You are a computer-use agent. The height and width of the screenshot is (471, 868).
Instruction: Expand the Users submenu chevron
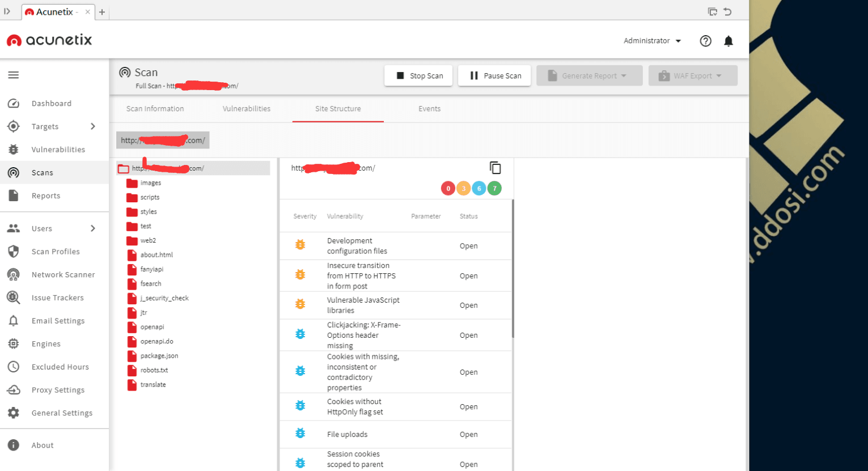tap(93, 228)
